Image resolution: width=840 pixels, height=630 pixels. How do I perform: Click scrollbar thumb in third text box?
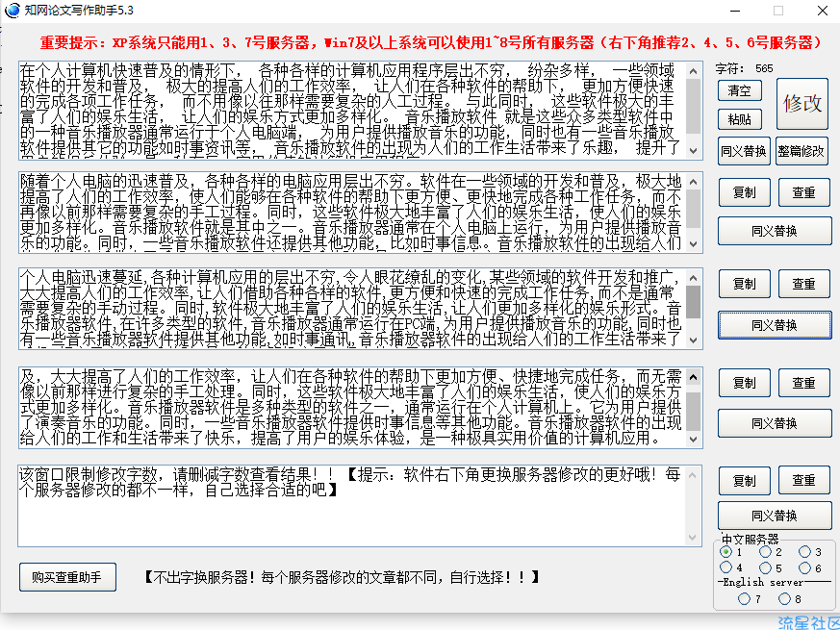pos(693,302)
